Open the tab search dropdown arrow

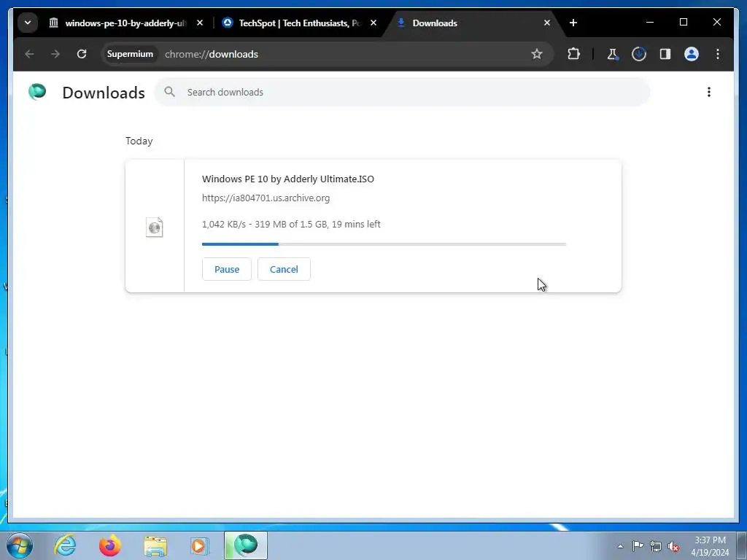pyautogui.click(x=28, y=23)
